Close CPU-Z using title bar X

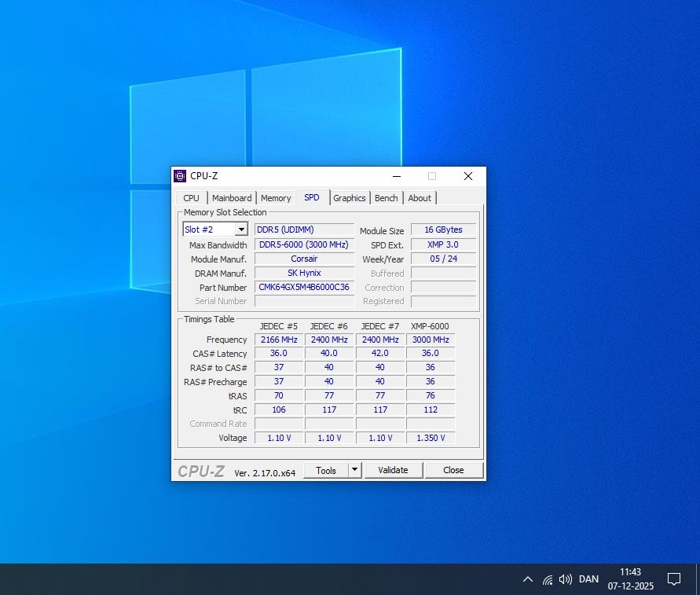click(467, 176)
